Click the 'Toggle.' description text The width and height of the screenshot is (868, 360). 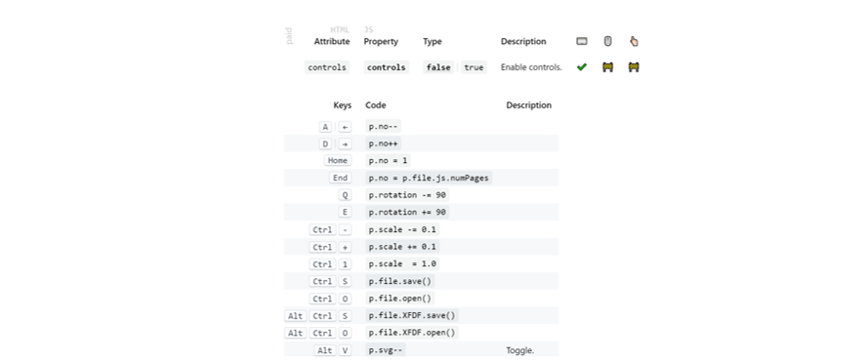click(x=519, y=350)
